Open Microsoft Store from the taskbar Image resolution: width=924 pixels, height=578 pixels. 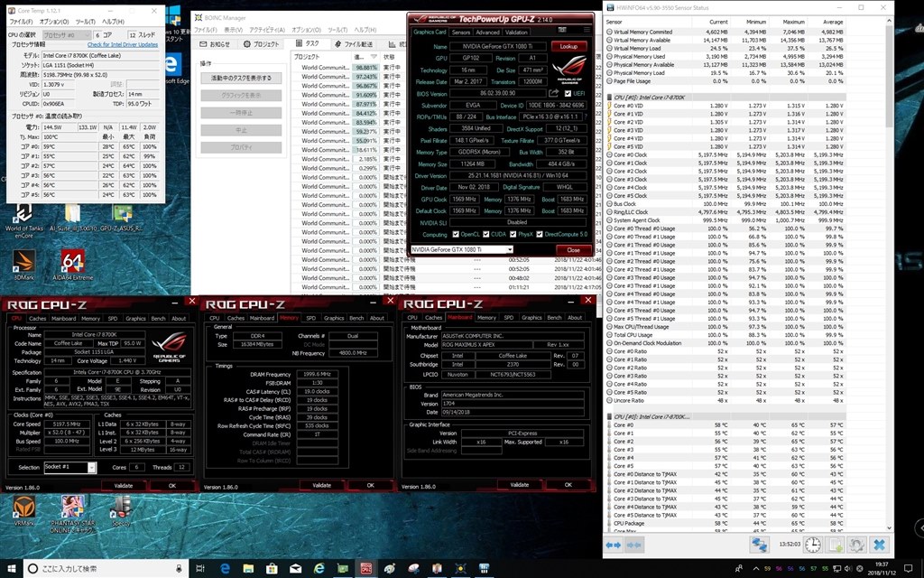[x=272, y=568]
